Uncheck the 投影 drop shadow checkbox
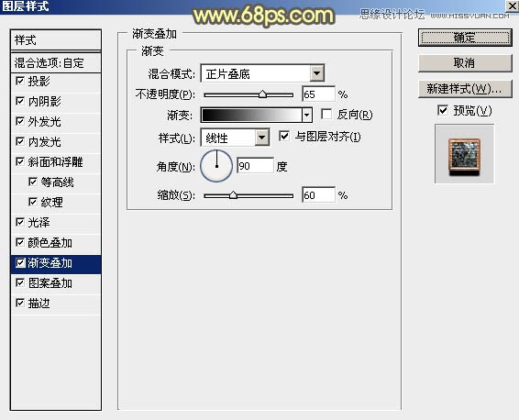Image resolution: width=519 pixels, height=420 pixels. click(x=20, y=81)
